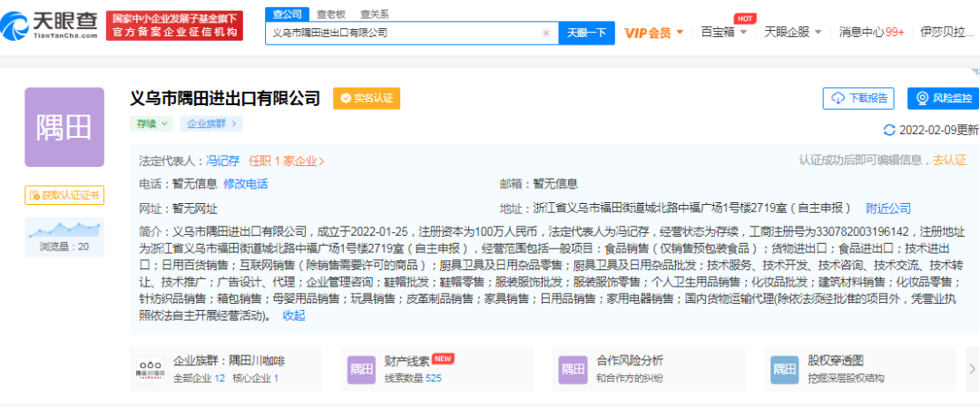The image size is (980, 408).
Task: Click the 和合作方的纠纷 subtitle
Action: [x=630, y=378]
